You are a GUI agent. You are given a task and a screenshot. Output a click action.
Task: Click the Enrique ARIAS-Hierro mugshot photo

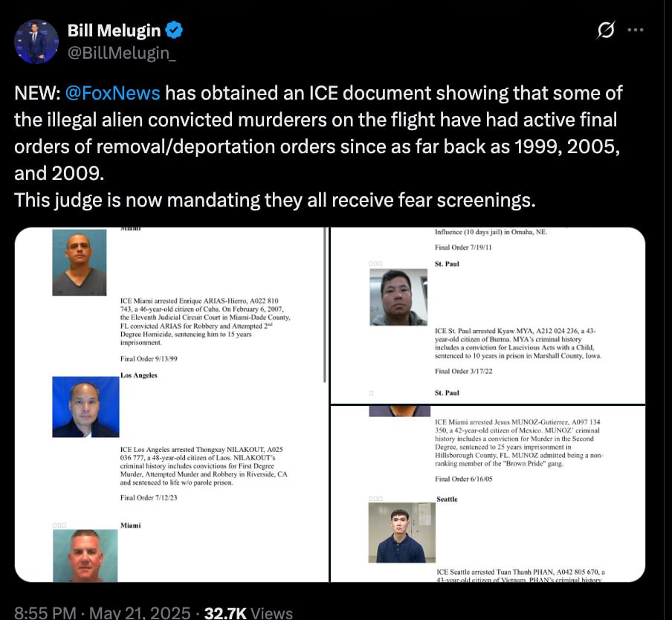pyautogui.click(x=80, y=262)
